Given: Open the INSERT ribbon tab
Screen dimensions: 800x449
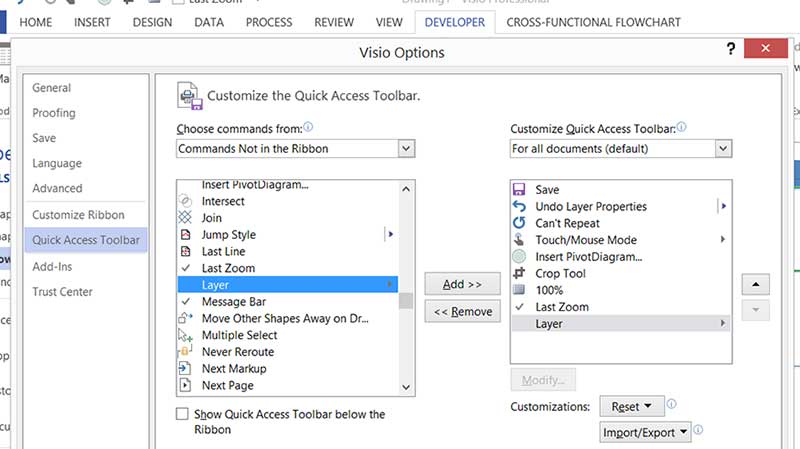Looking at the screenshot, I should pyautogui.click(x=92, y=22).
